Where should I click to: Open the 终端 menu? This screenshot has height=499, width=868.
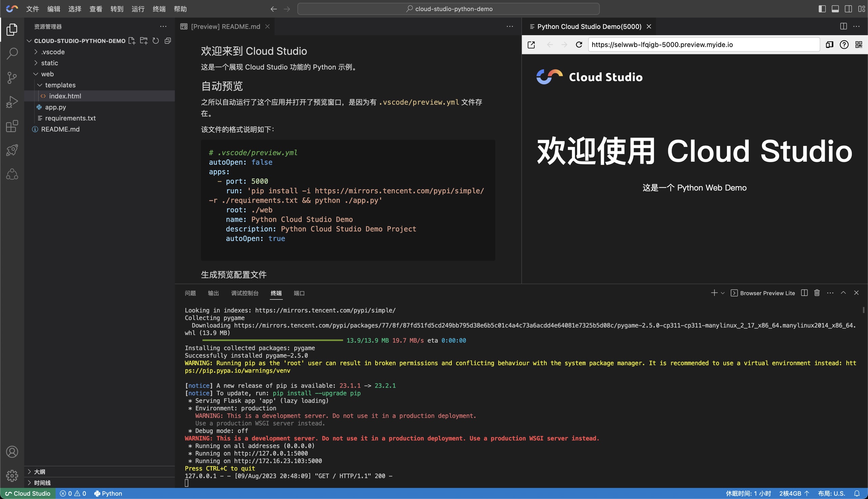pos(159,9)
